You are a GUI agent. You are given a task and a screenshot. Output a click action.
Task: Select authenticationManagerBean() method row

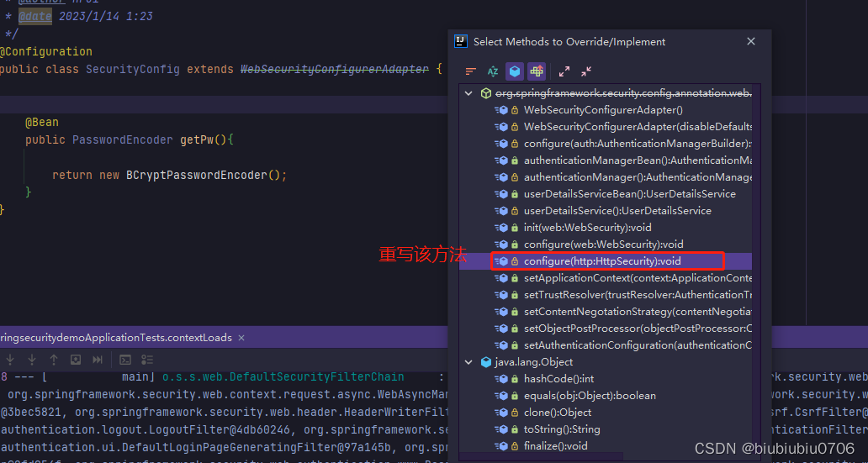coord(606,160)
